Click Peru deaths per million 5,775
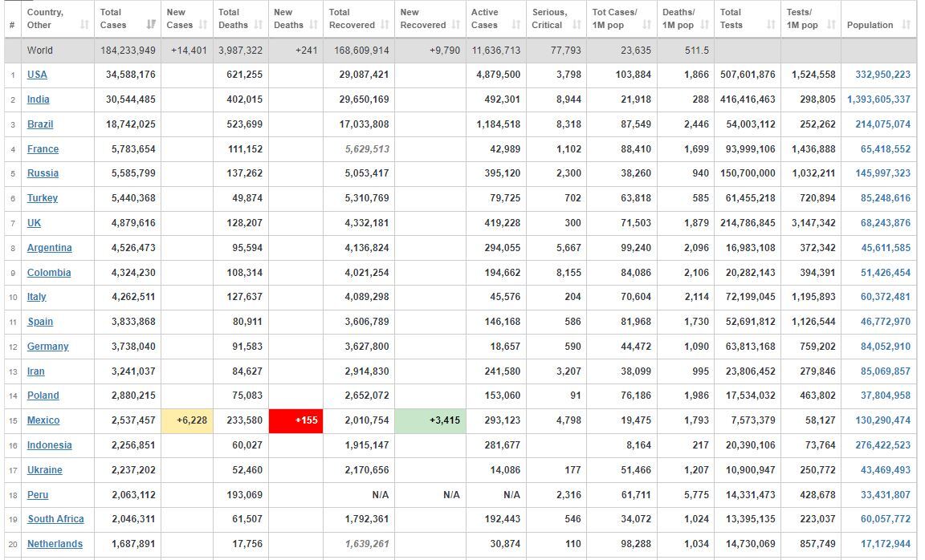 [x=697, y=494]
